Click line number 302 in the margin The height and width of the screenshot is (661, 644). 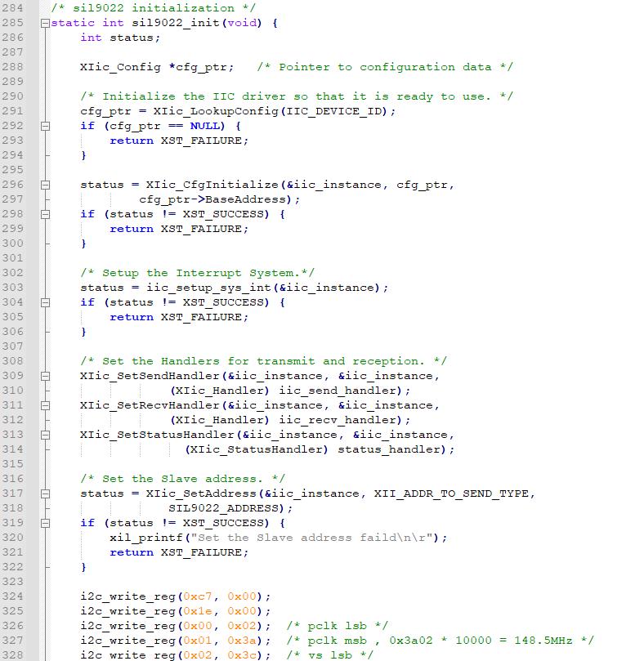coord(12,273)
